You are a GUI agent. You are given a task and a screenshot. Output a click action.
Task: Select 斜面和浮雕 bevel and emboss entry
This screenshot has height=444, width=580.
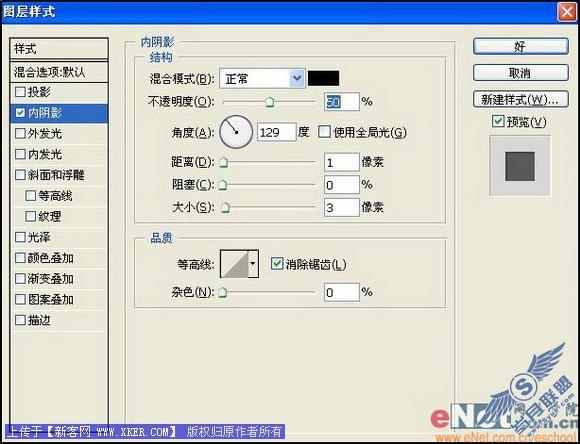[59, 175]
